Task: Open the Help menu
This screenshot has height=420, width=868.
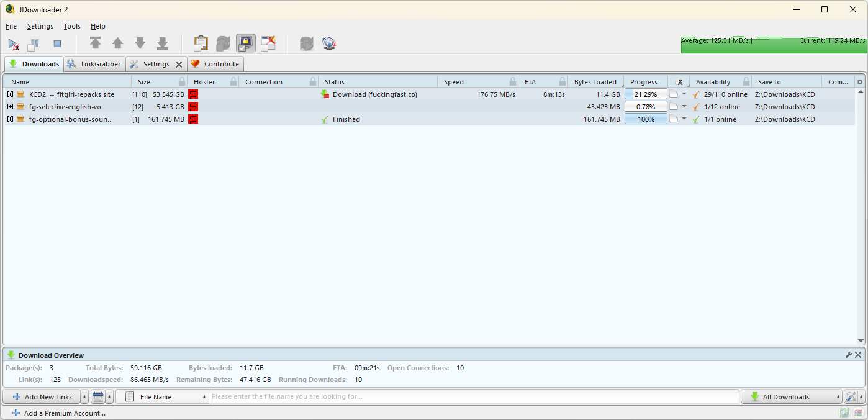Action: point(98,26)
